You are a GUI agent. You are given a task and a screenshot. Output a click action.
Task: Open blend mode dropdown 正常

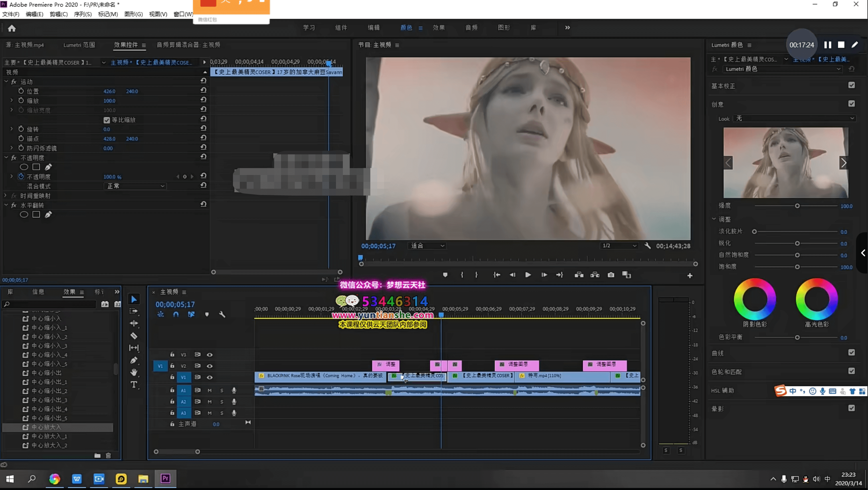135,186
